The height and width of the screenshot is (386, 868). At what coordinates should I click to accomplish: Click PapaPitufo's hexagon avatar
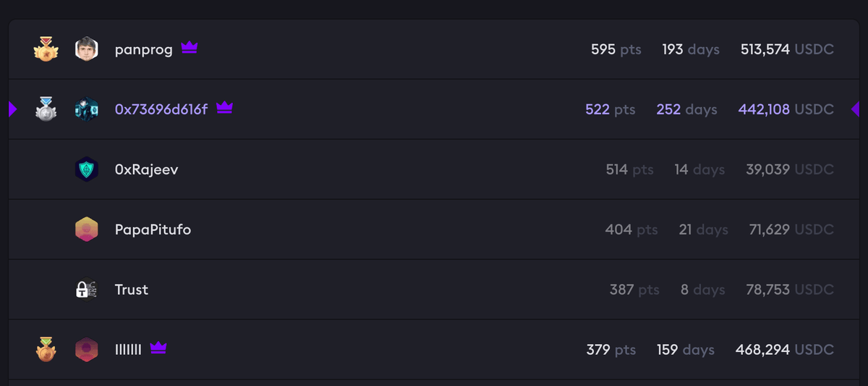pos(86,230)
